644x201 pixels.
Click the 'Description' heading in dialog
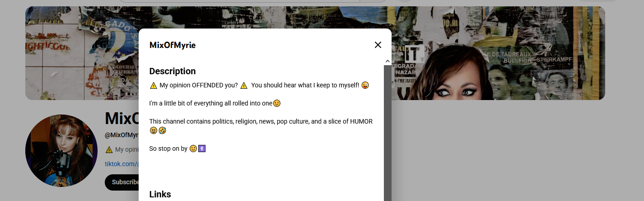click(x=173, y=71)
